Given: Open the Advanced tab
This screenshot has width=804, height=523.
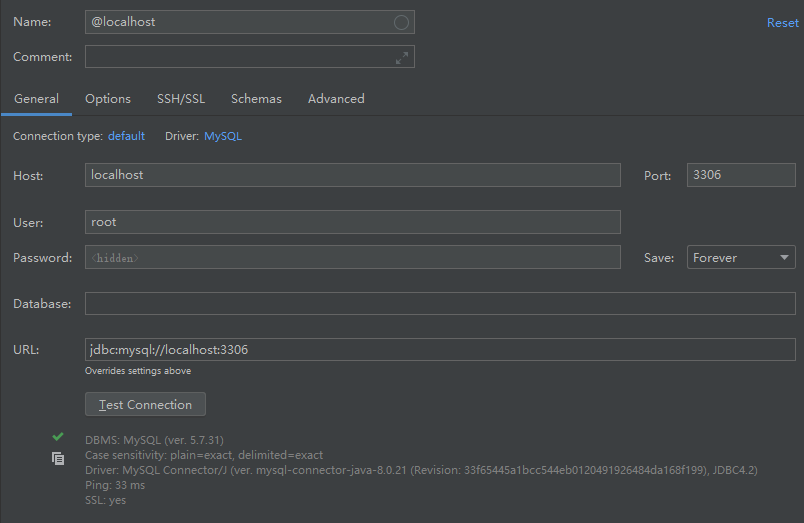Looking at the screenshot, I should pyautogui.click(x=336, y=99).
